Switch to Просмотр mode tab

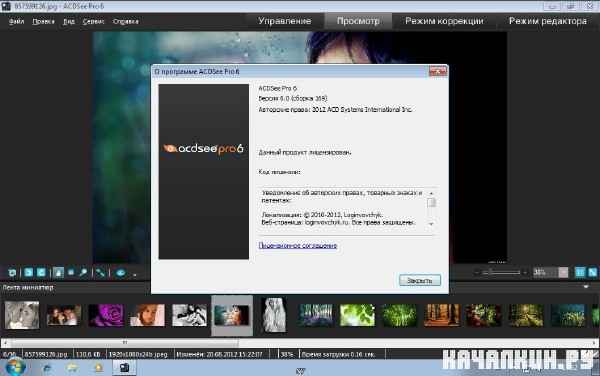(358, 21)
